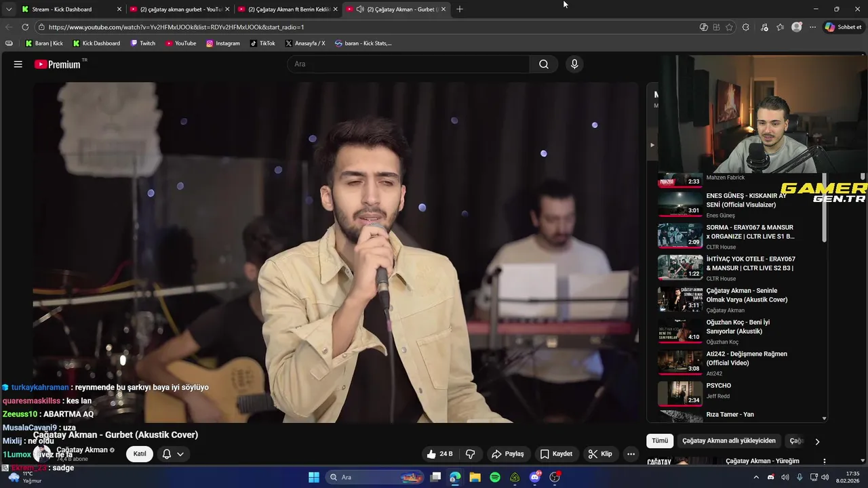Open Çağatay Akman channel name
The image size is (868, 488).
tap(82, 450)
